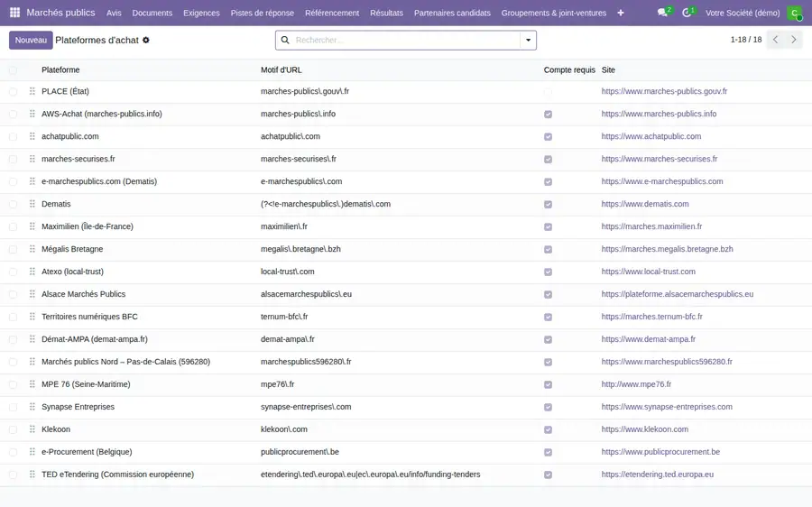This screenshot has height=507, width=812.
Task: Open the Avis menu
Action: point(114,13)
